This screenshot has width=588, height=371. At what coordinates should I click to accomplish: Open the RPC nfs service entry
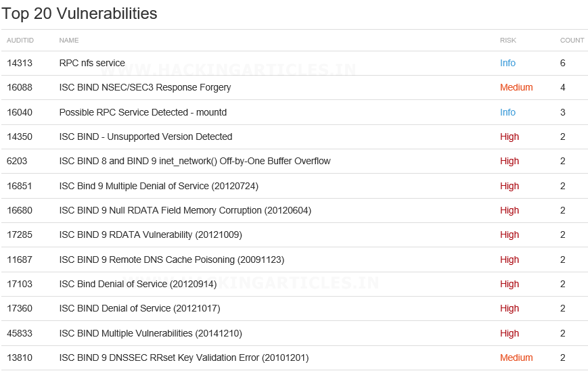click(92, 63)
